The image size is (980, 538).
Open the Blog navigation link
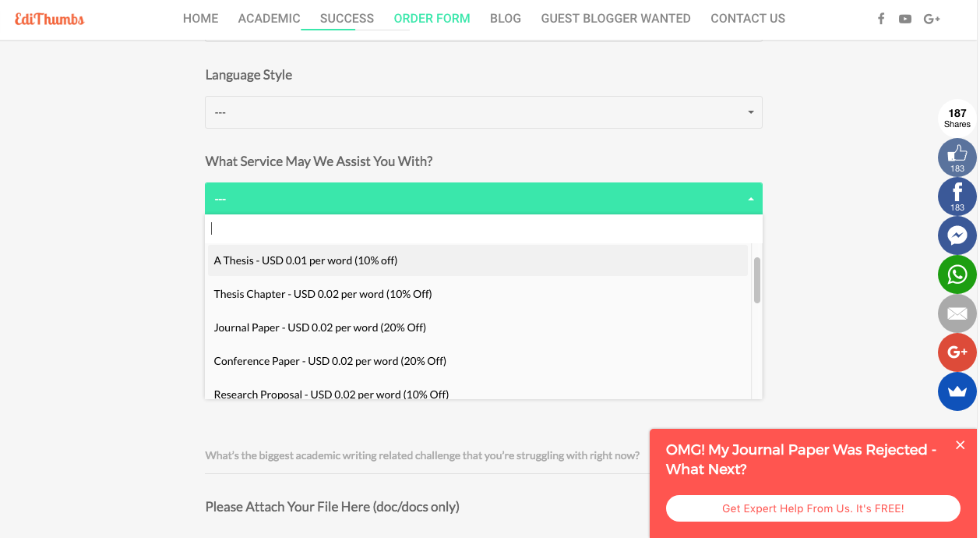pyautogui.click(x=505, y=19)
